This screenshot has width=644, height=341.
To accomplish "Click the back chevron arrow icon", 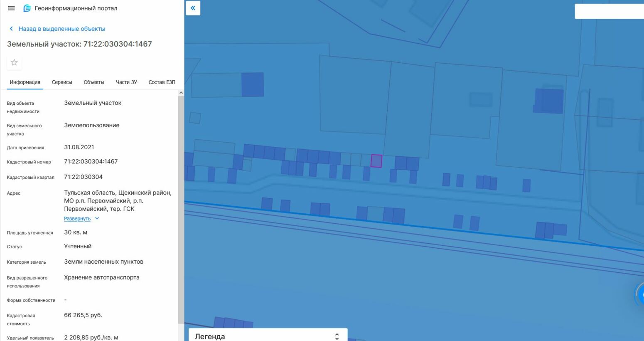I will pos(11,29).
